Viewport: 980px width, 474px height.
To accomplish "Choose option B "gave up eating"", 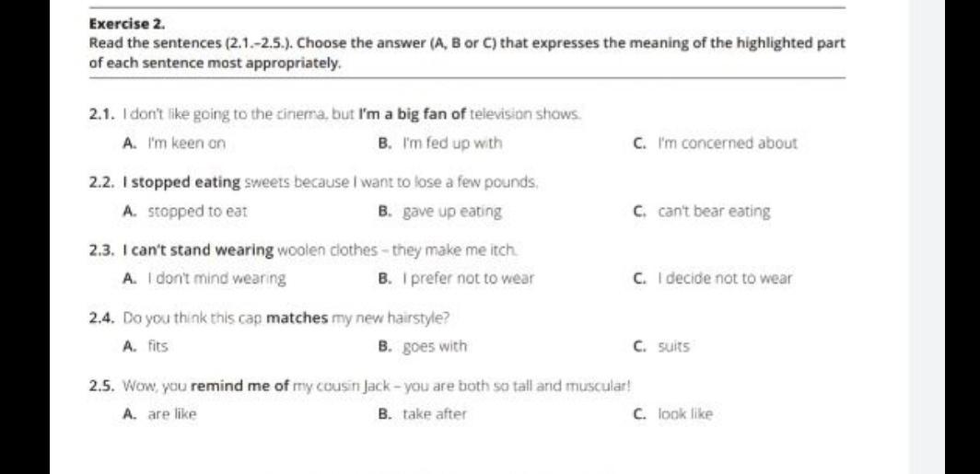I will pyautogui.click(x=440, y=212).
